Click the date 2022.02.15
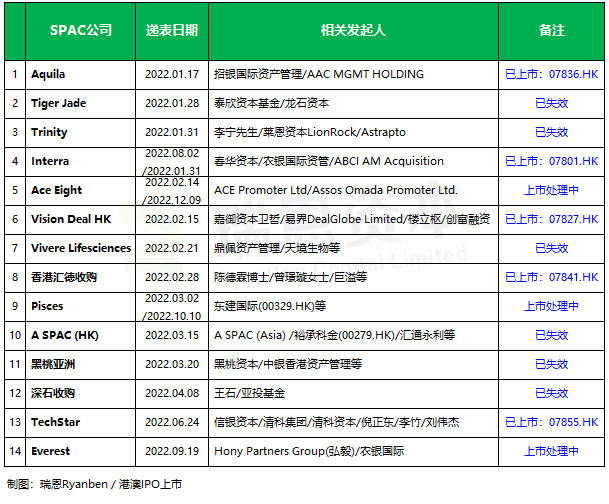The image size is (609, 504). tap(172, 219)
